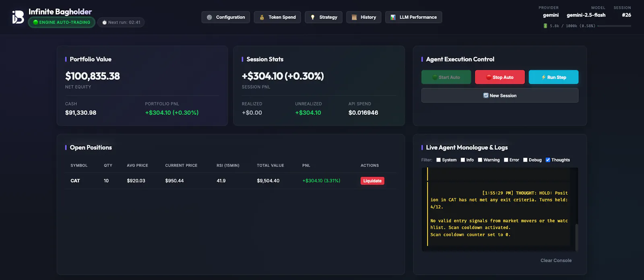Click the cash amount $91,330.98
Image resolution: width=644 pixels, height=280 pixels.
coord(80,113)
